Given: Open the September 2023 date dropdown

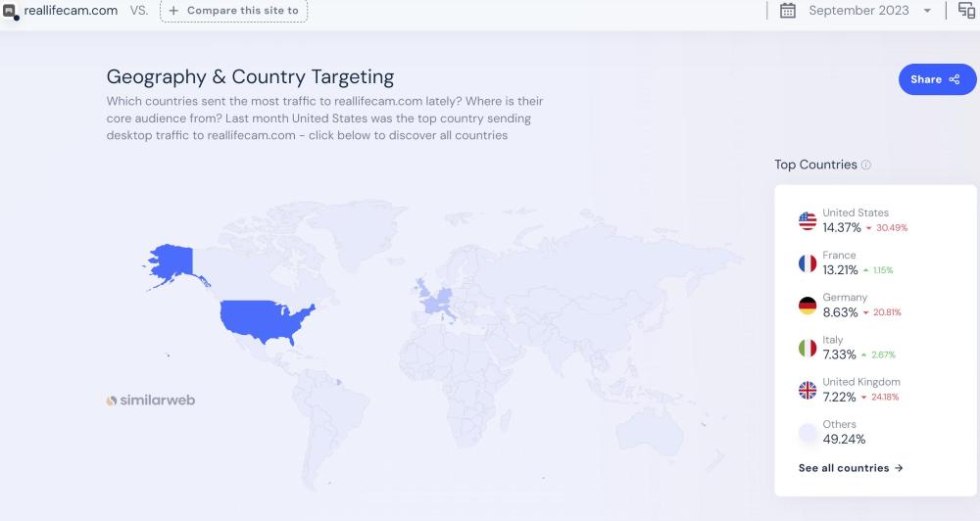Looking at the screenshot, I should pyautogui.click(x=870, y=11).
